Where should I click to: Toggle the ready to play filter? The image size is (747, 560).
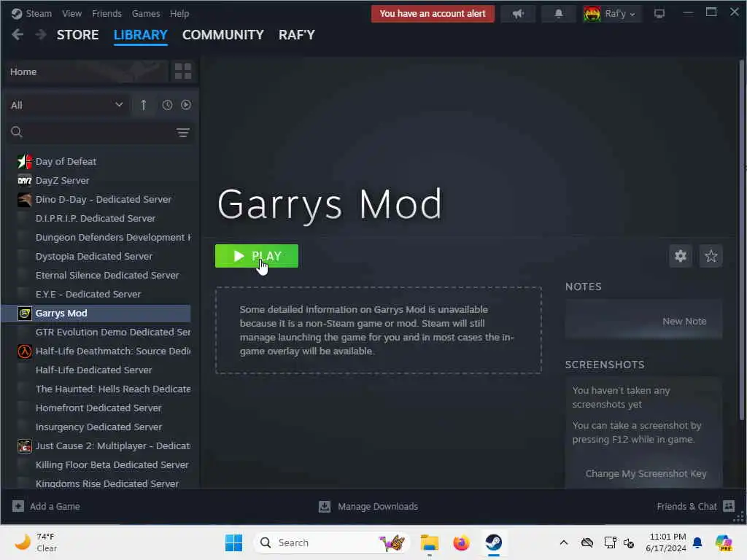point(186,105)
